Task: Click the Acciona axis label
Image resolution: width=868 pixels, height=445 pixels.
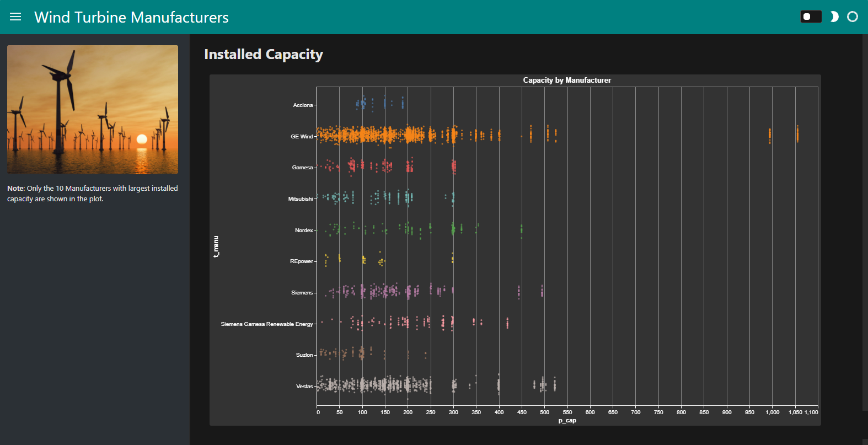Action: (303, 105)
